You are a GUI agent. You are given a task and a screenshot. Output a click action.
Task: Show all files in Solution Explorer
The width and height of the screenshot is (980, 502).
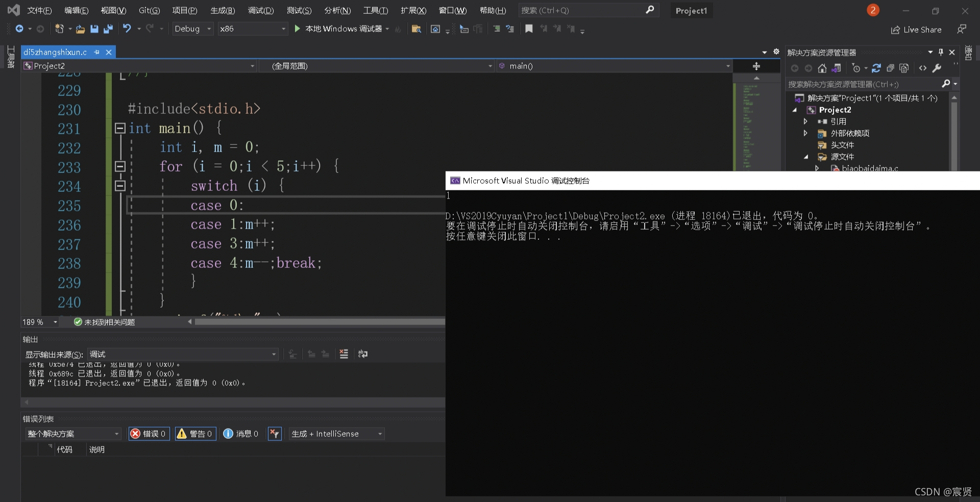tap(904, 68)
